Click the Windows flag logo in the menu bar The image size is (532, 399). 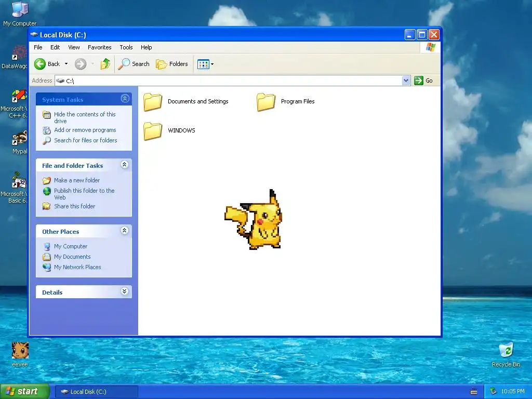pyautogui.click(x=430, y=47)
